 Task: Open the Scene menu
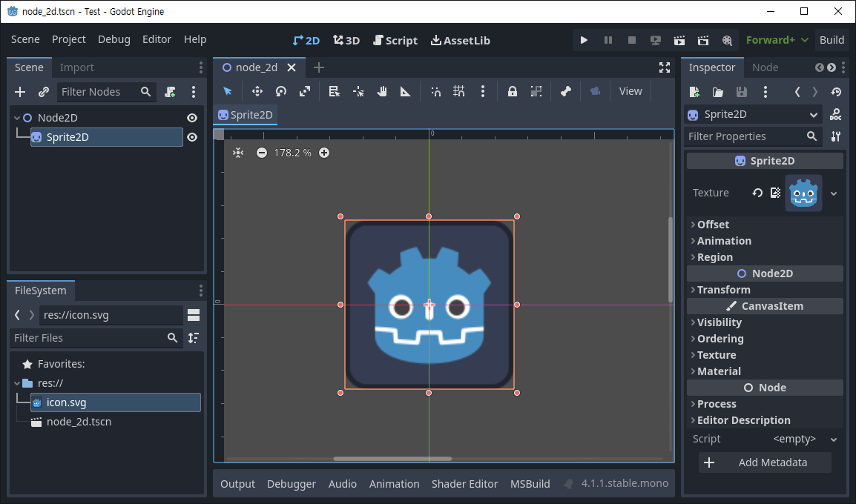coord(25,39)
